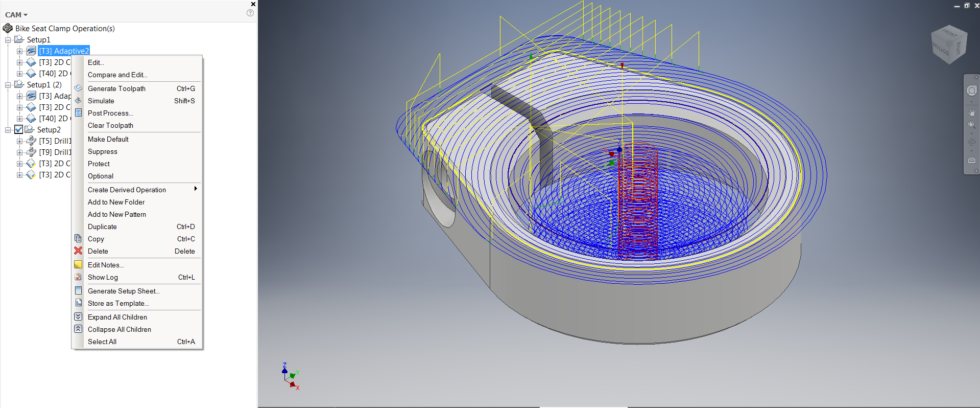Screen dimensions: 980x408
Task: Collapse the Setup1 tree node
Action: 8,40
